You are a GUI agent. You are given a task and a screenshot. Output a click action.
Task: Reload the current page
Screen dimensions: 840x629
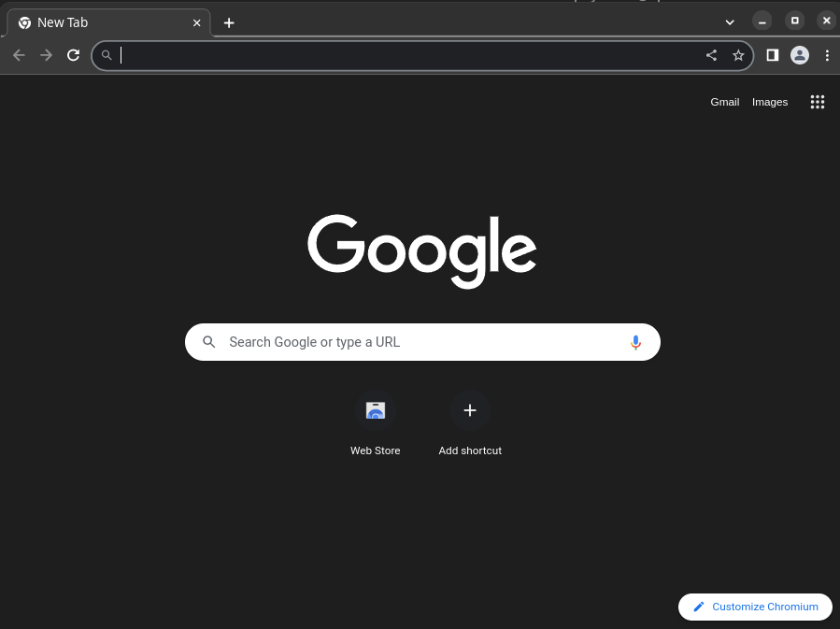[74, 55]
